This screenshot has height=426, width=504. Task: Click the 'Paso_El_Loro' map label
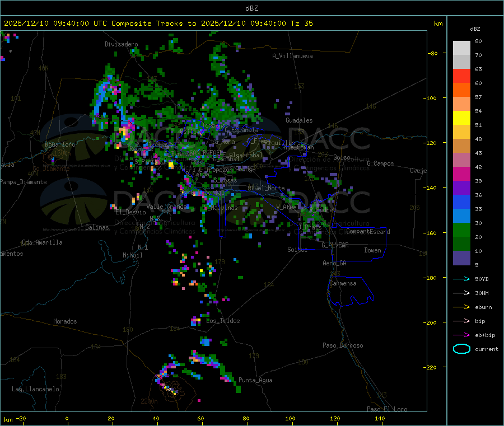(387, 409)
